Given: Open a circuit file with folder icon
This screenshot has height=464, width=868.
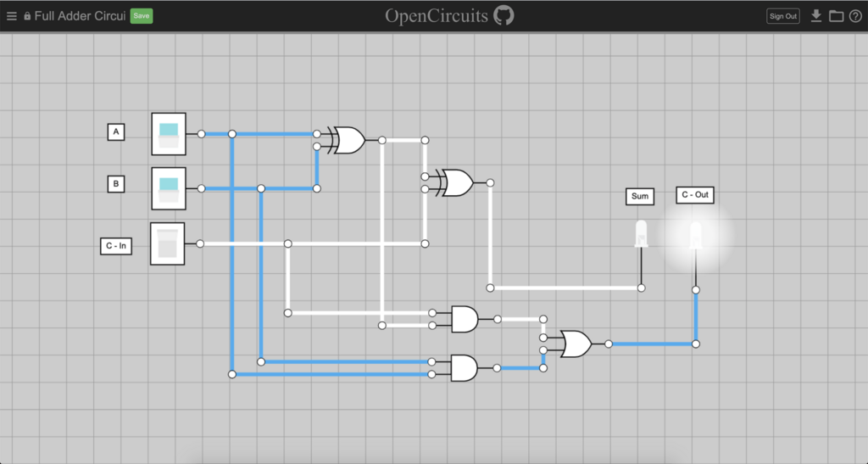Looking at the screenshot, I should coord(837,16).
